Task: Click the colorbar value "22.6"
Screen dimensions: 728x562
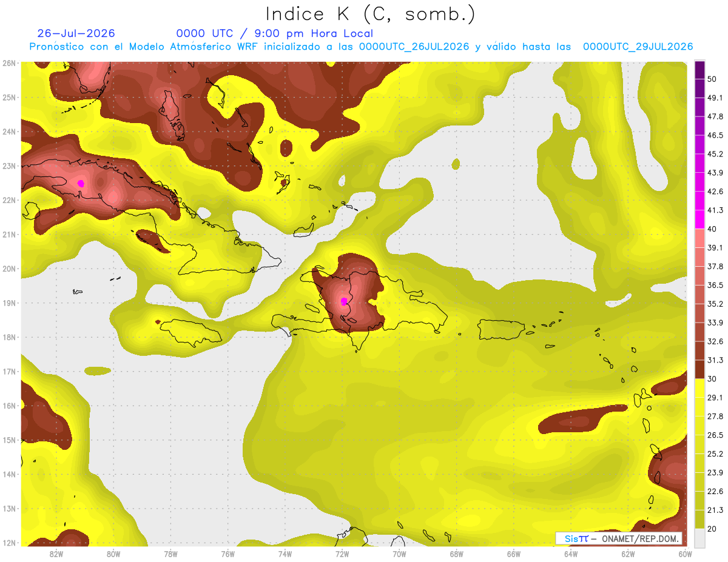Action: (715, 492)
